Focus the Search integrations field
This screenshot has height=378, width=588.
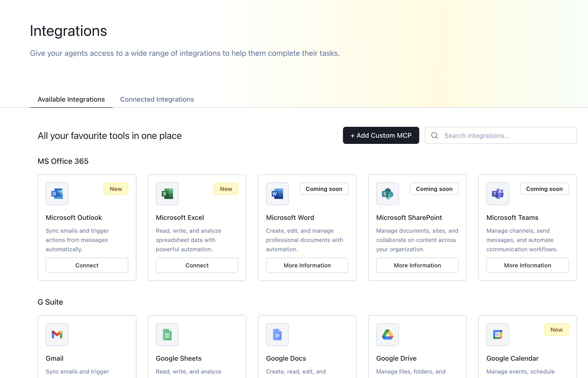click(501, 136)
